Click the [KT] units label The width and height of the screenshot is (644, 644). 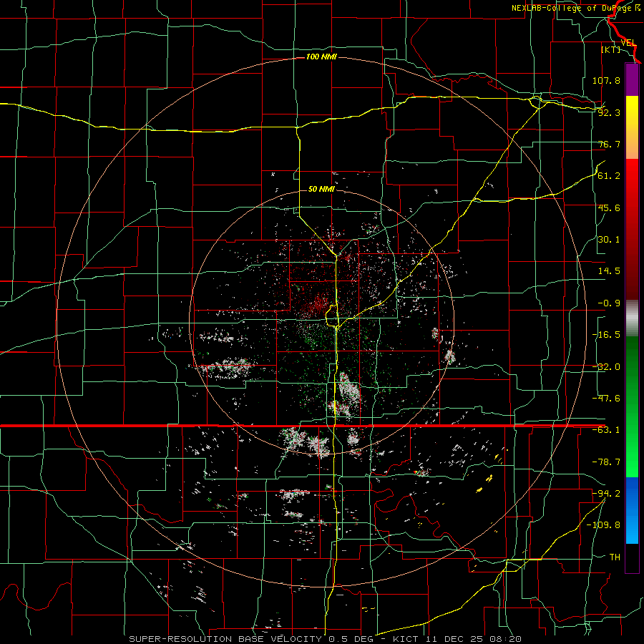(610, 49)
